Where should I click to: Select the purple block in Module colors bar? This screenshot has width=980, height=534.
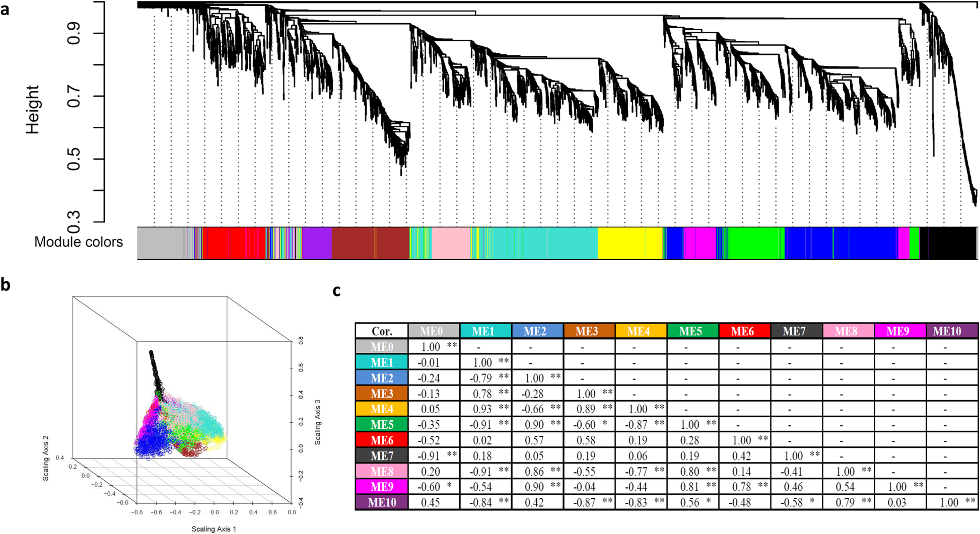[x=317, y=243]
